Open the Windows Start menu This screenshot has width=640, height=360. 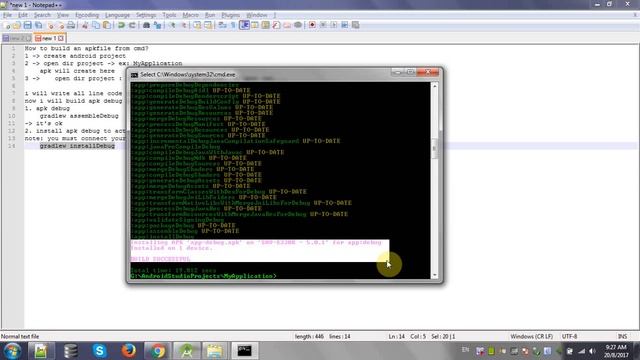coord(12,351)
